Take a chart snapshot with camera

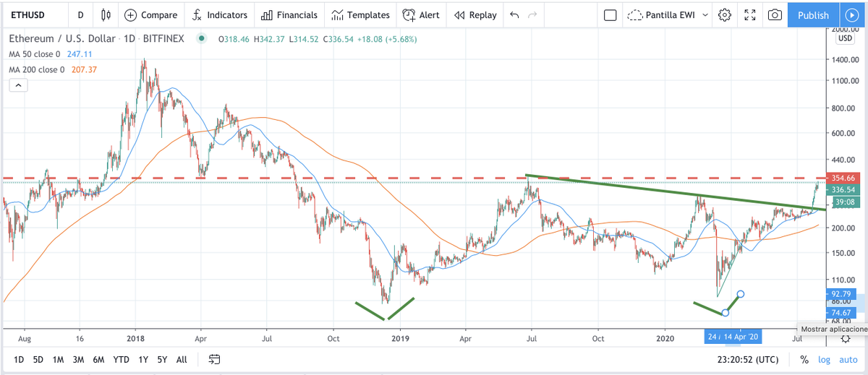(775, 14)
